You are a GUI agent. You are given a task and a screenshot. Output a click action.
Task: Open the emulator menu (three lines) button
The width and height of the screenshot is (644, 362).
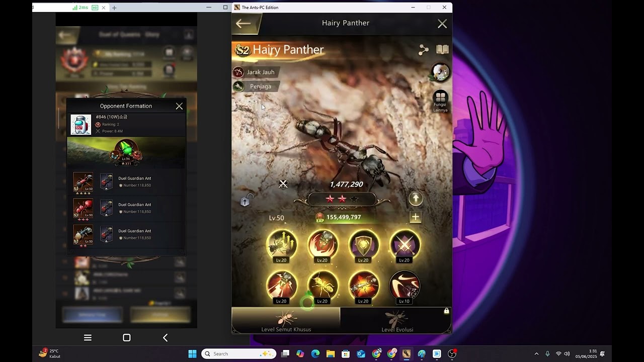[88, 338]
